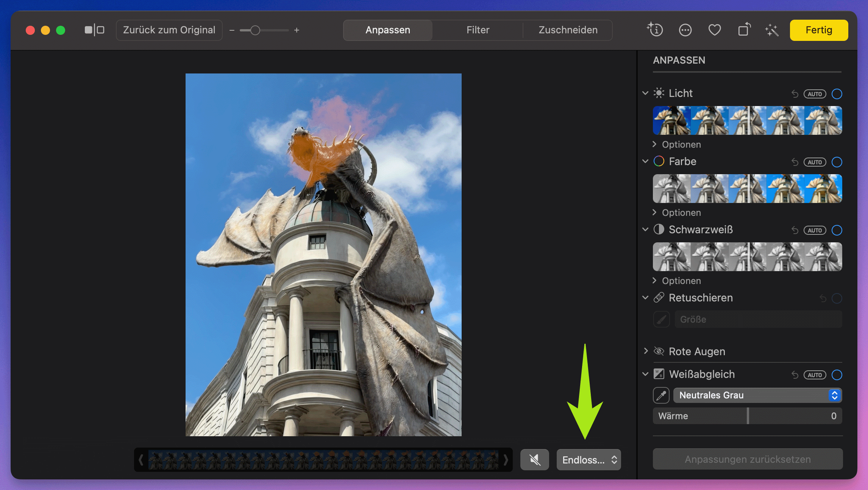The width and height of the screenshot is (868, 490).
Task: Click Anpassungen zurücksetzen button
Action: tap(748, 459)
